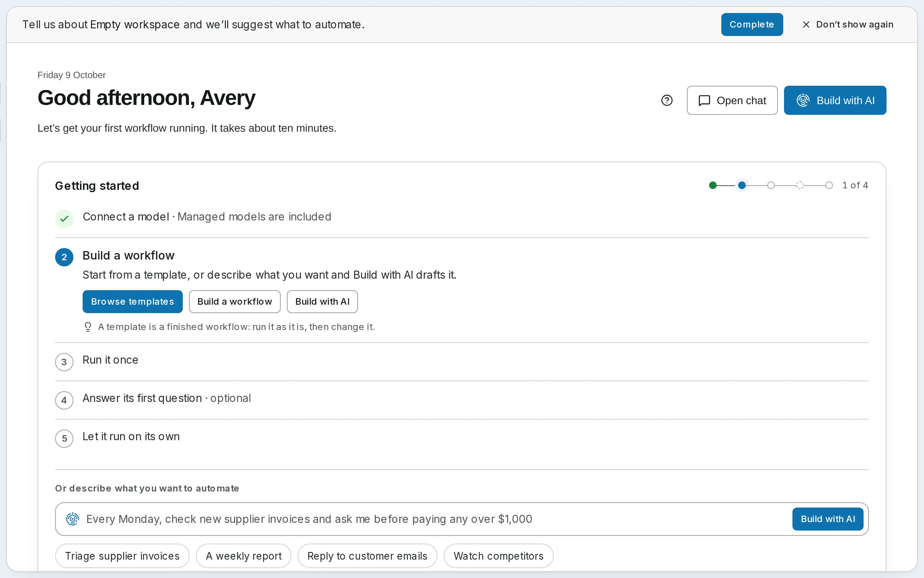The height and width of the screenshot is (578, 924).
Task: Click the last progress dot
Action: (x=829, y=185)
